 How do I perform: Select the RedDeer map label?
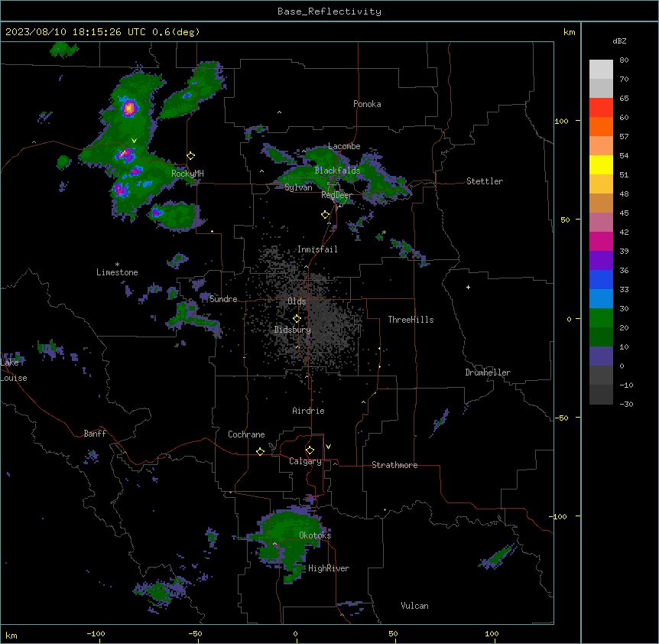pos(336,195)
